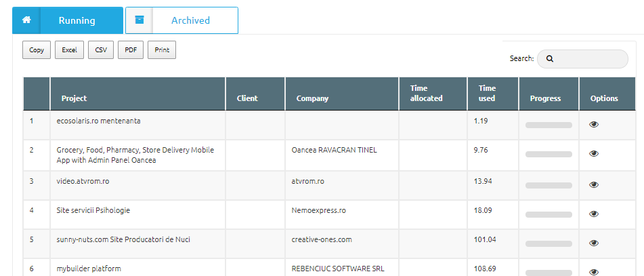
Task: Click eye icon for Site servicii Psihologie
Action: [594, 214]
